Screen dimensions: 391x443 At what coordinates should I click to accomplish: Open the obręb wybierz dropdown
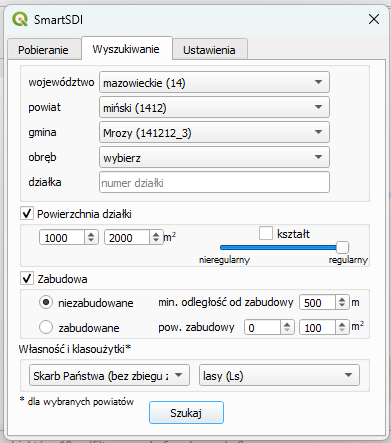pyautogui.click(x=214, y=157)
